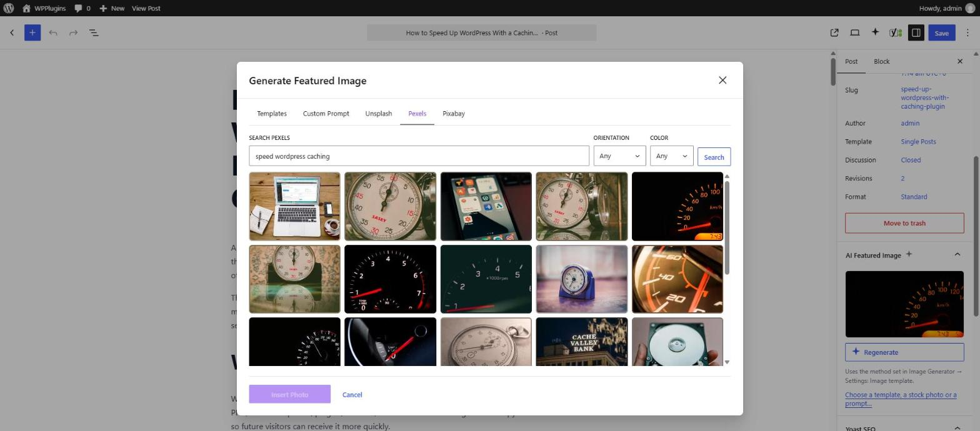Redo the last change

click(x=73, y=32)
